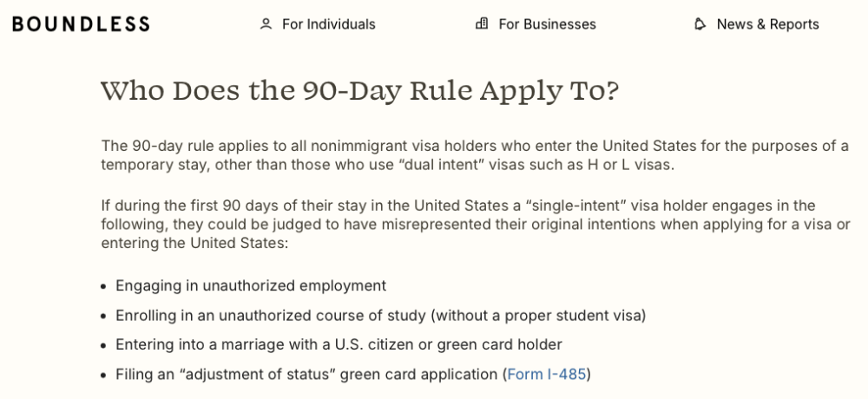This screenshot has width=868, height=399.
Task: Click the building icon beside For Businesses
Action: coord(482,23)
